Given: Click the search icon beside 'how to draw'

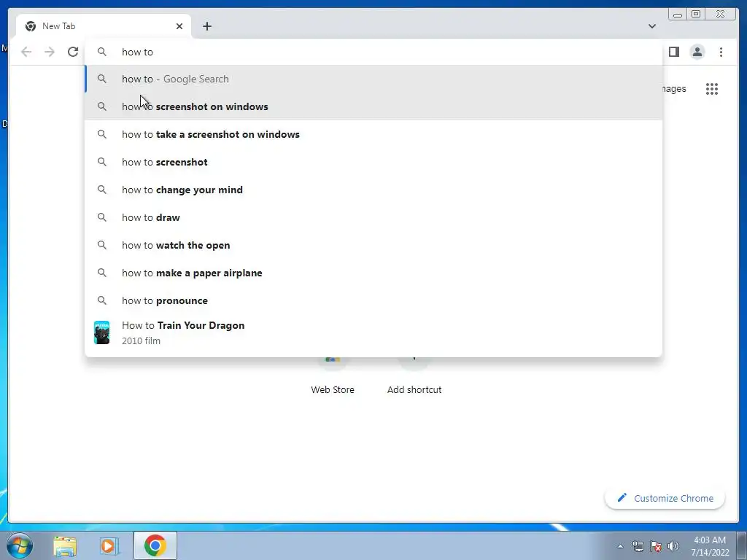Looking at the screenshot, I should pos(102,217).
